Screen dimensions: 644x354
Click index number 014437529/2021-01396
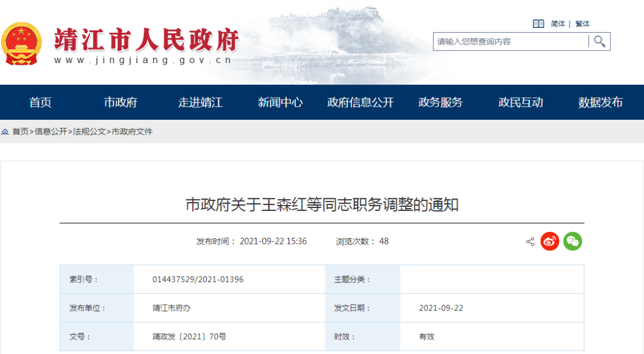click(x=198, y=280)
